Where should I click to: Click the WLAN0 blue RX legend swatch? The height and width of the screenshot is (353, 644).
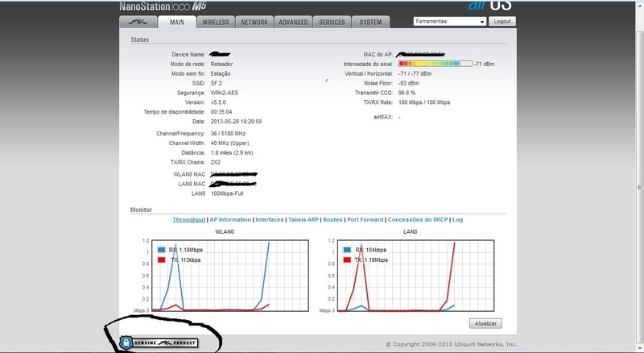162,250
